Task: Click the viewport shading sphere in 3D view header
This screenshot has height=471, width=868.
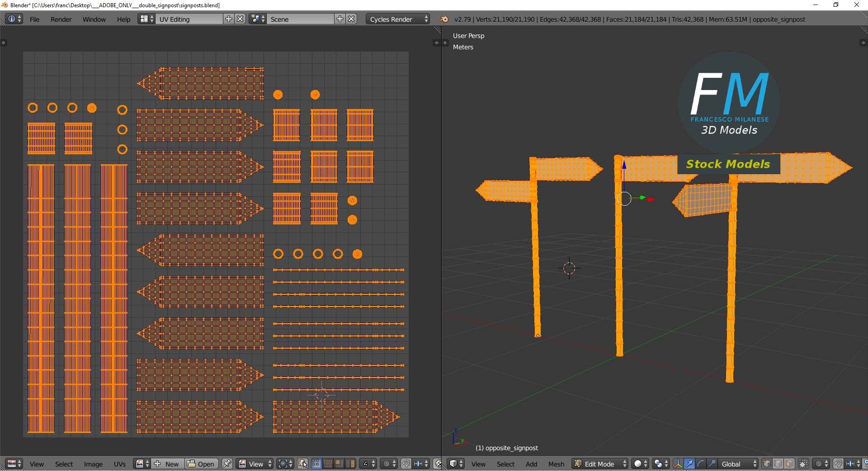Action: [x=637, y=464]
